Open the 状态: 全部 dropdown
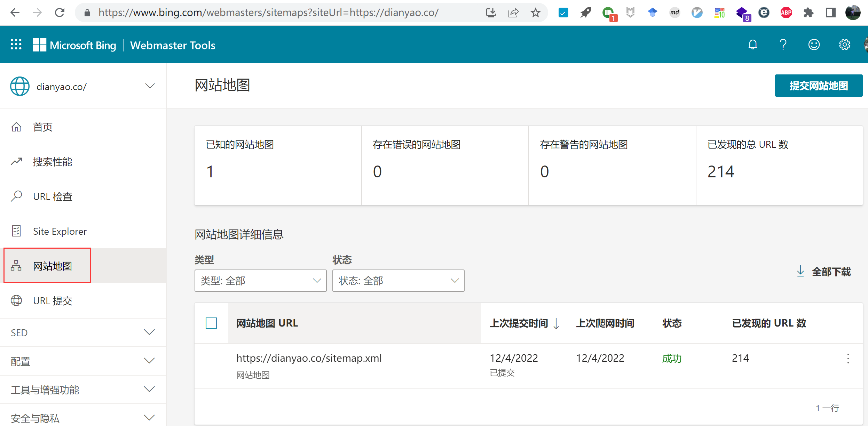Screen dimensions: 868x426 click(x=398, y=280)
